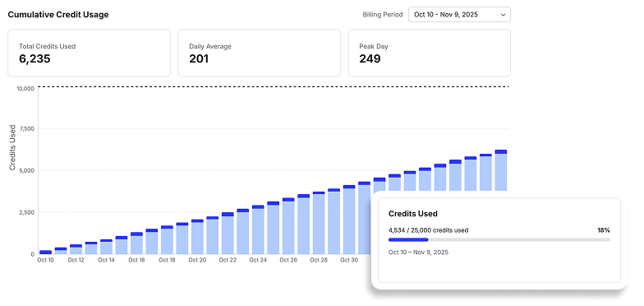This screenshot has height=306, width=644.
Task: Click the 'Oct 10' x-axis label
Action: 46,260
